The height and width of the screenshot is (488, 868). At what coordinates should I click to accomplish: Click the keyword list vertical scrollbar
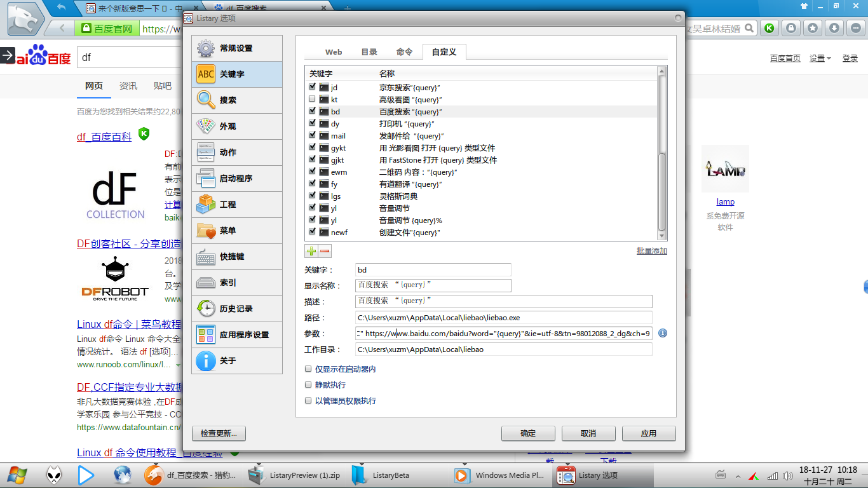(662, 152)
